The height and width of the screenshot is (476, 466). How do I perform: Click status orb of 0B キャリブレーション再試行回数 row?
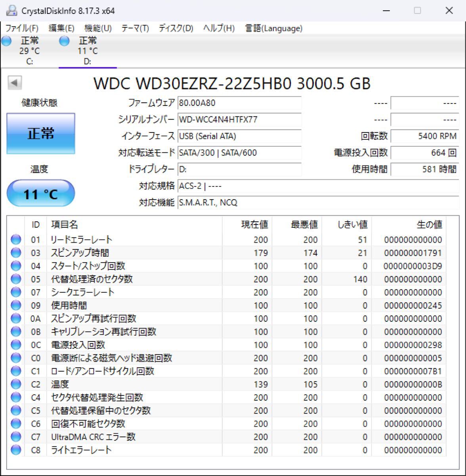pyautogui.click(x=16, y=332)
